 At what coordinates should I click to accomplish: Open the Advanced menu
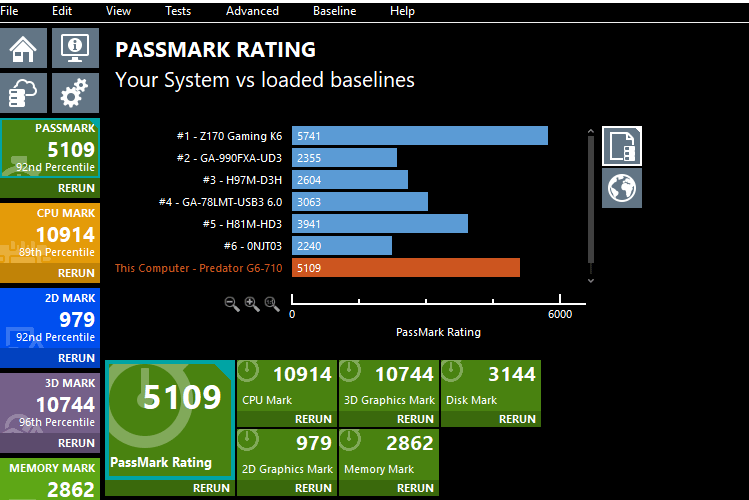click(x=252, y=11)
